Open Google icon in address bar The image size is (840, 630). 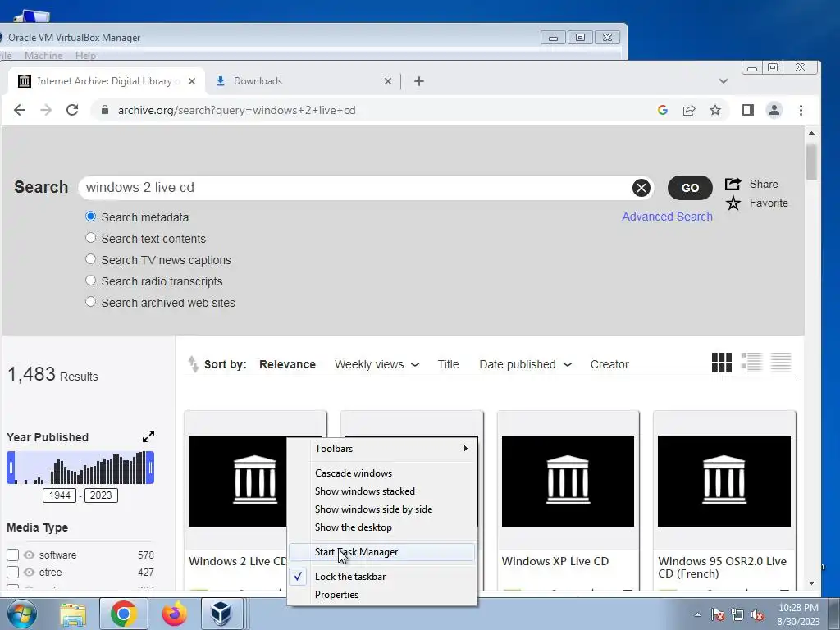[663, 111]
